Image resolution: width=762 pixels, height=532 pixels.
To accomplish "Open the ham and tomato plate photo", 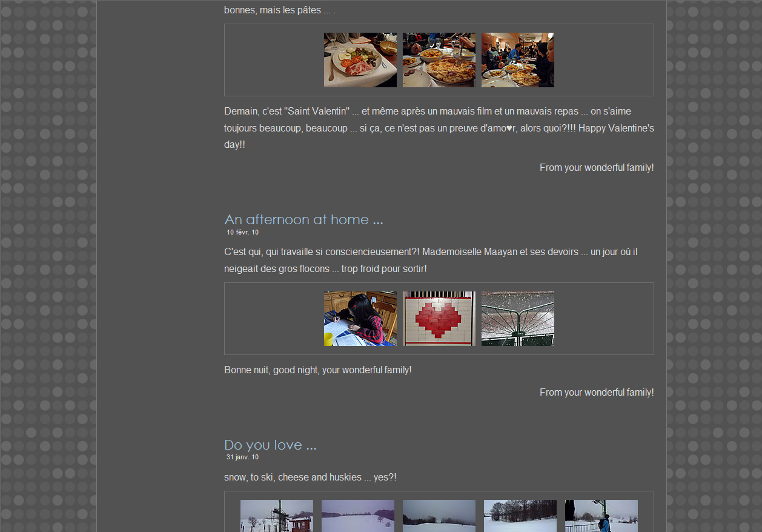I will 360,60.
